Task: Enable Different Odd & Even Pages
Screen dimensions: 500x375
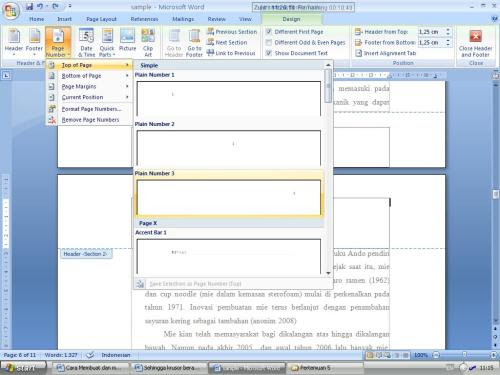Action: (x=269, y=42)
